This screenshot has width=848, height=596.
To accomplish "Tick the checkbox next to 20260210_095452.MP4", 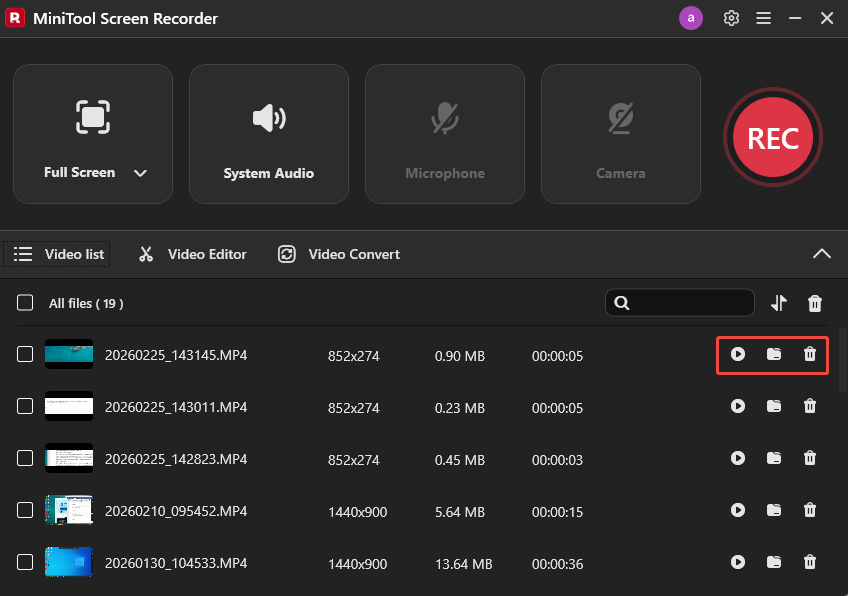I will tap(25, 510).
